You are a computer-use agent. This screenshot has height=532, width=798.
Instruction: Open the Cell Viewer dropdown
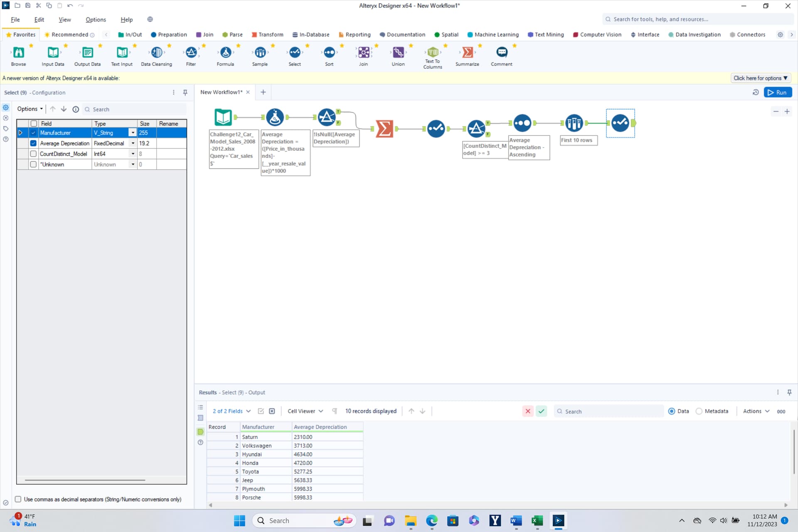(x=305, y=411)
